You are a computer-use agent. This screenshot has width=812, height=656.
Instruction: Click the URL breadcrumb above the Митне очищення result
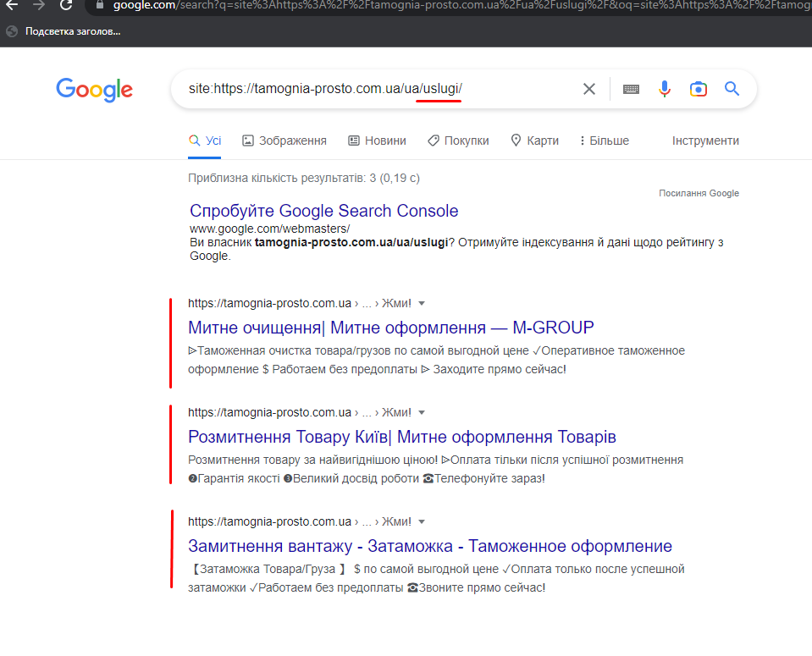point(300,303)
